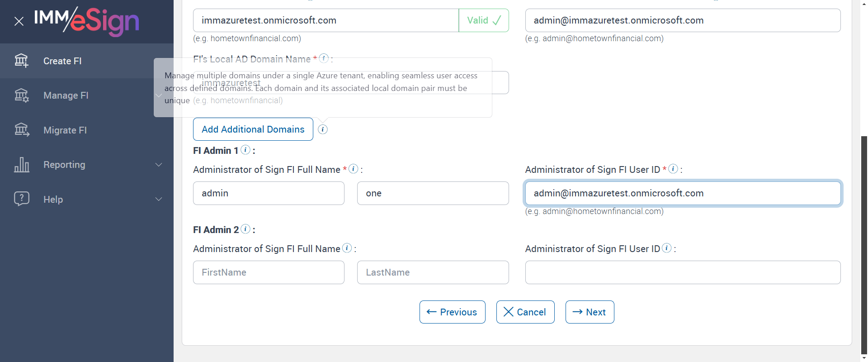Click the Add Additional Domains button
868x362 pixels.
253,129
